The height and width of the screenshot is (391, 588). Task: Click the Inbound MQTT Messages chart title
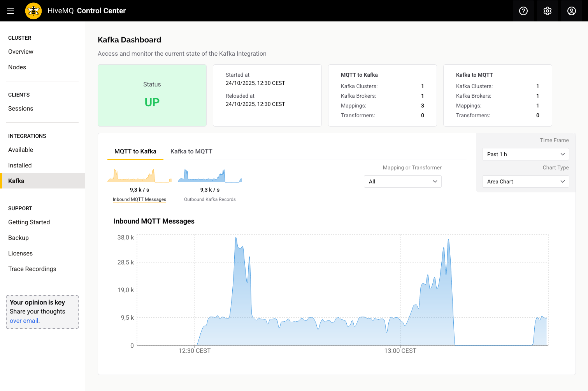click(154, 221)
